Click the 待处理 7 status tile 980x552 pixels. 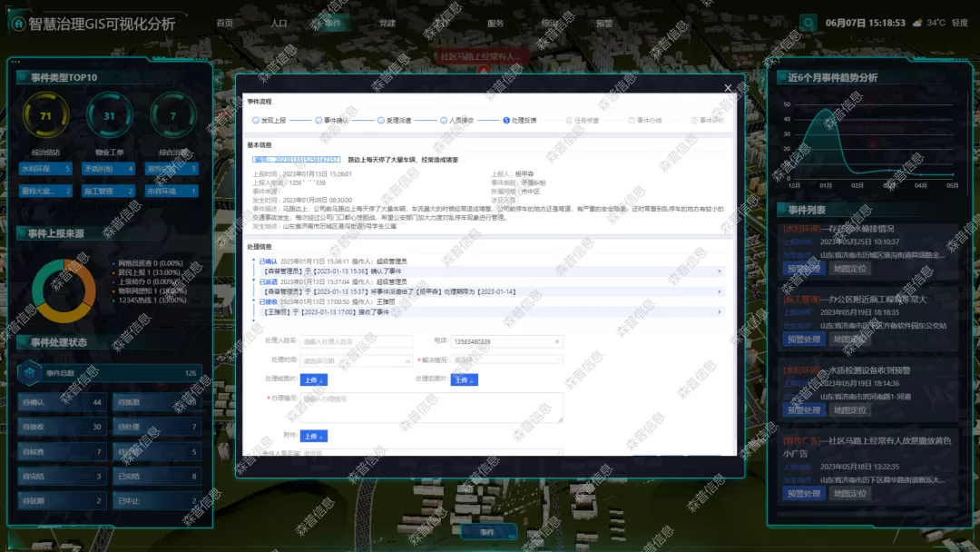[158, 427]
